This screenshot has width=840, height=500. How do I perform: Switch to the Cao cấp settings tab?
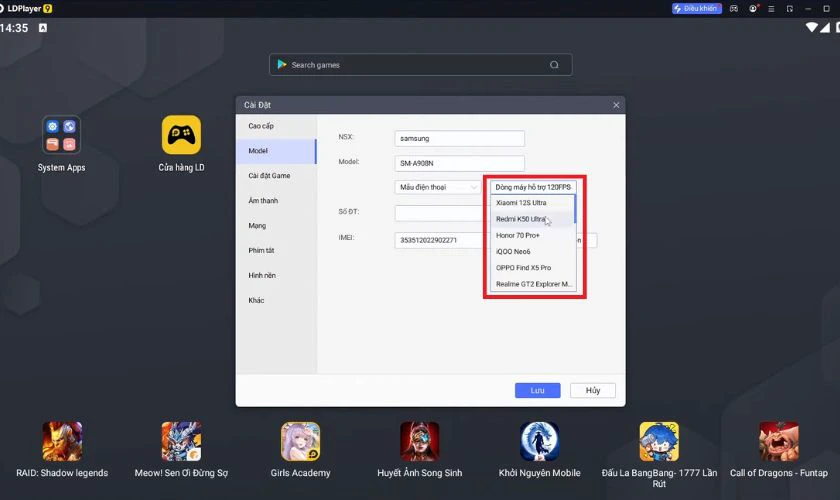(x=276, y=126)
